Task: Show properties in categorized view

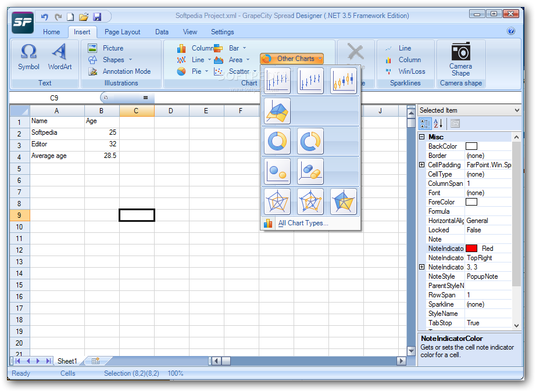Action: [x=425, y=123]
